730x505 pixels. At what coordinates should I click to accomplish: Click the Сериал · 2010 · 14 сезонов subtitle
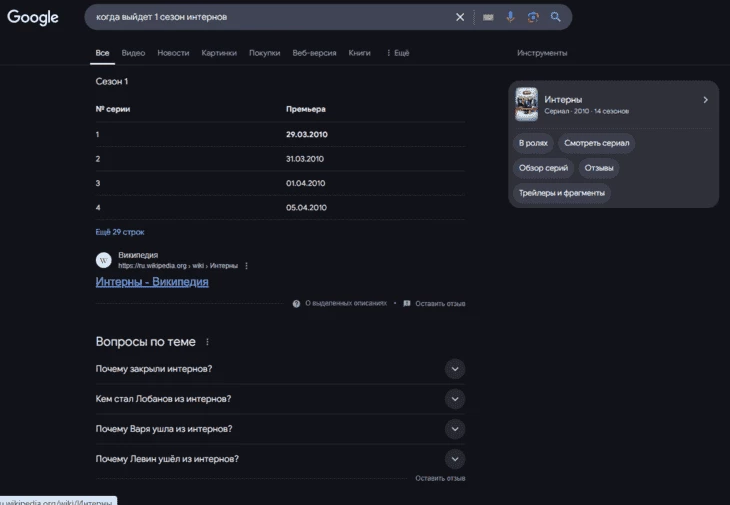587,111
